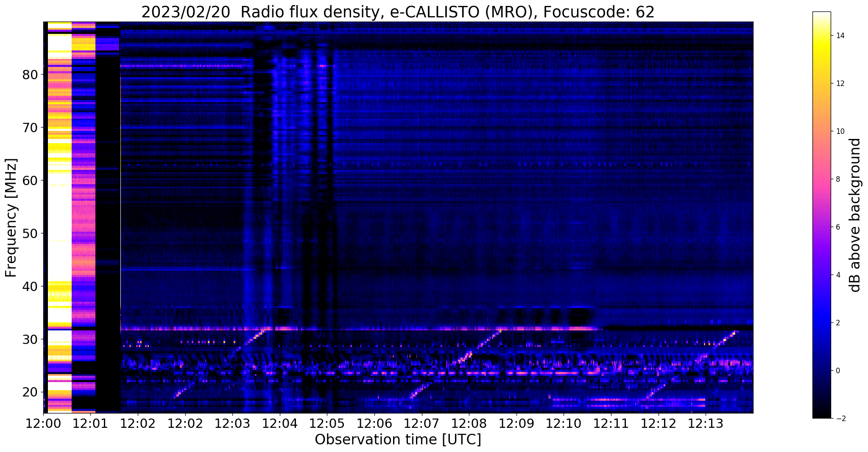868x452 pixels.
Task: Pick the colorbar tick label 2
Action: click(x=837, y=323)
